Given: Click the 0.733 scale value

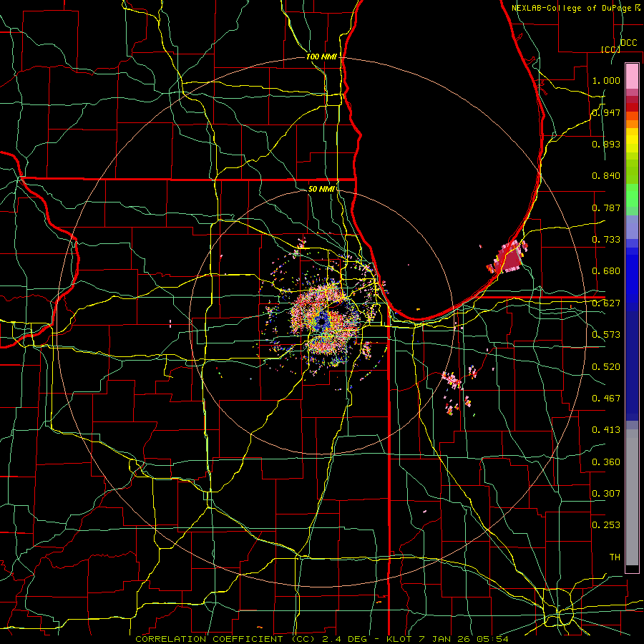Looking at the screenshot, I should pos(606,240).
